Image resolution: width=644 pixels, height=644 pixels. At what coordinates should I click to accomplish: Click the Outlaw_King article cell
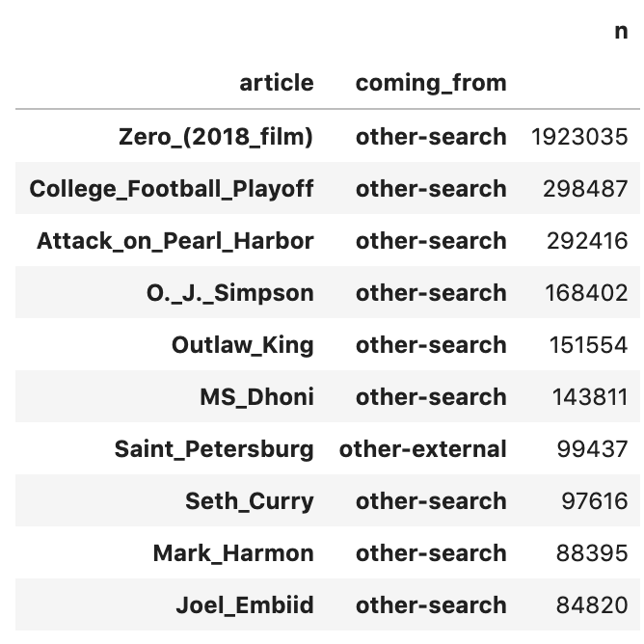pos(243,345)
